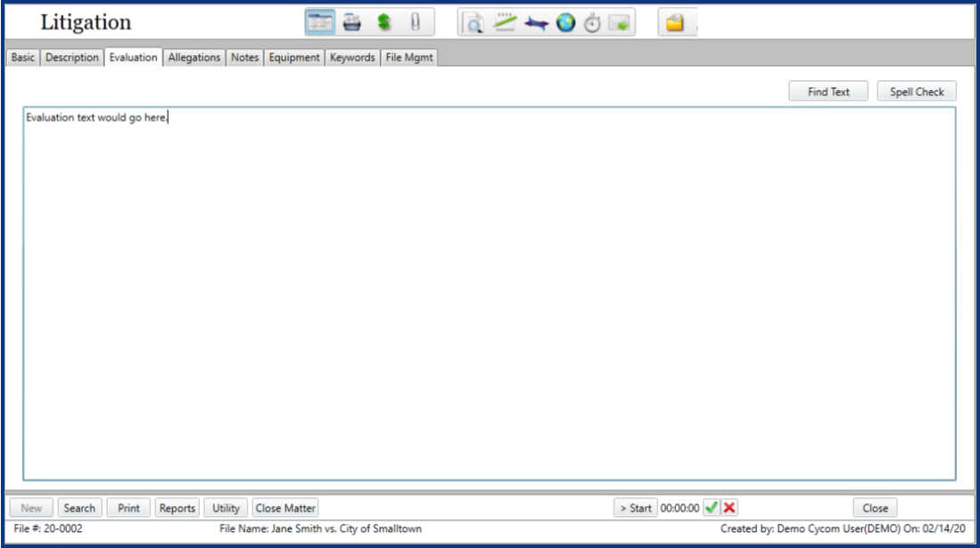Open the document magnifier search icon
Viewport: 980px width, 548px height.
click(474, 23)
